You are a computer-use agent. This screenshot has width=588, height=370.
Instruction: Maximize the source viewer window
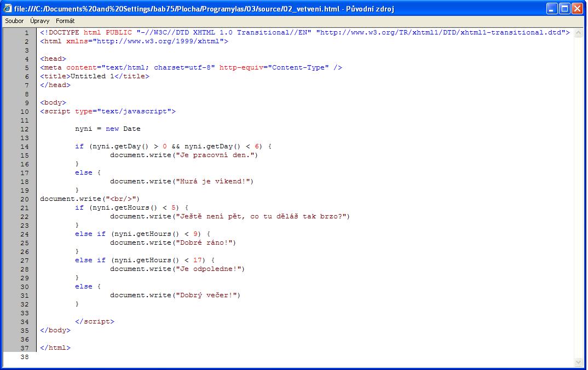564,8
